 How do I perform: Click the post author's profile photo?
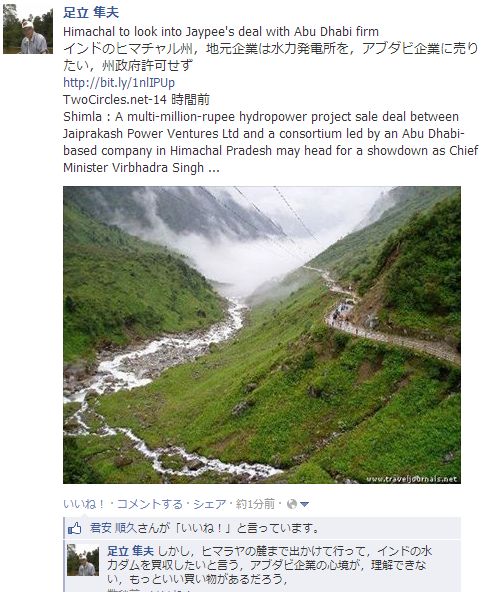click(28, 29)
